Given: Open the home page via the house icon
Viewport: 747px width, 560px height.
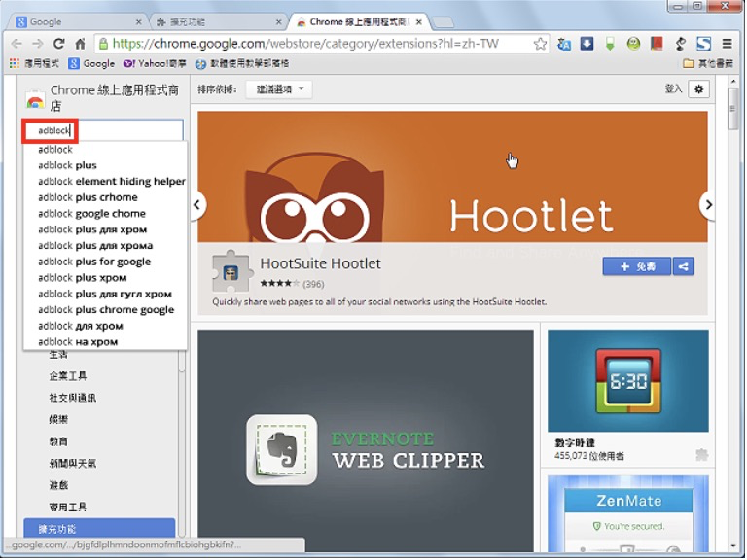Looking at the screenshot, I should click(x=80, y=44).
